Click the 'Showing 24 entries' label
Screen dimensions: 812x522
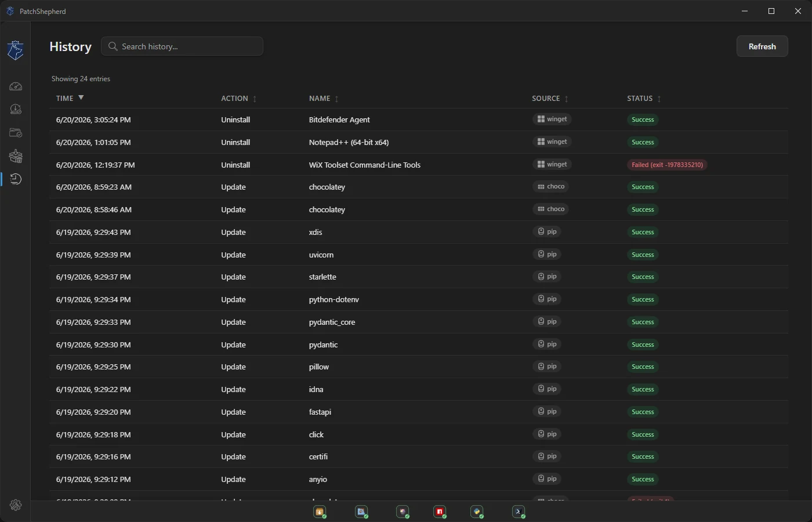tap(81, 79)
